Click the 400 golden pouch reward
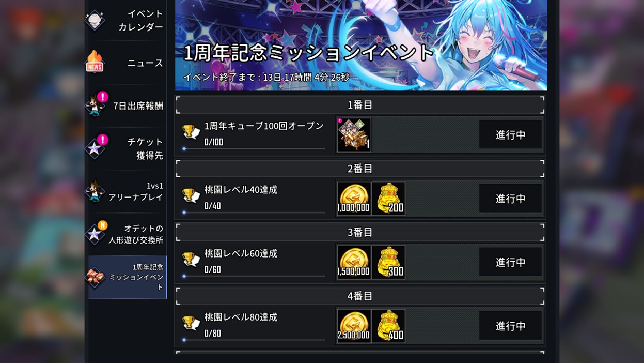This screenshot has height=363, width=644. (x=388, y=326)
